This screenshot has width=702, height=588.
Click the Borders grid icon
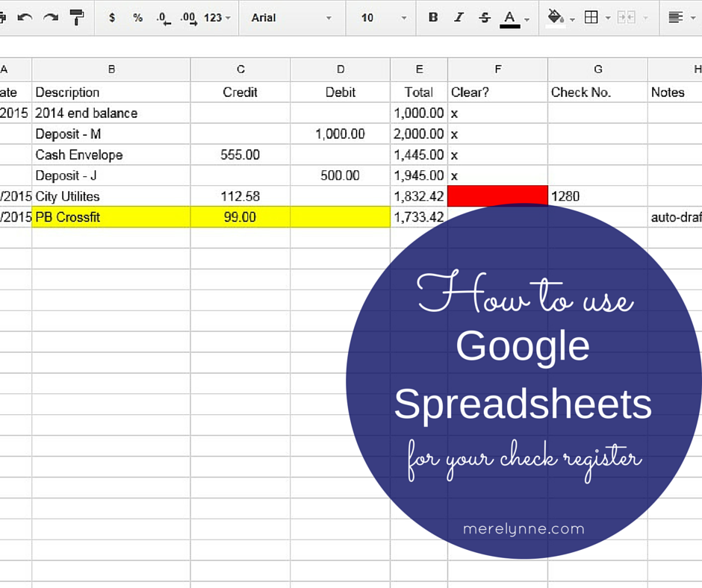tap(591, 17)
